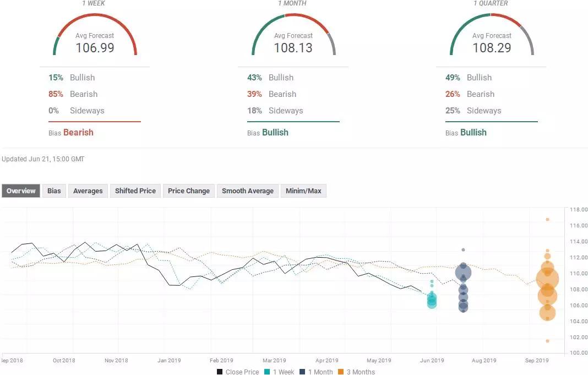
Task: Select the Minim/Max tab
Action: coord(303,191)
